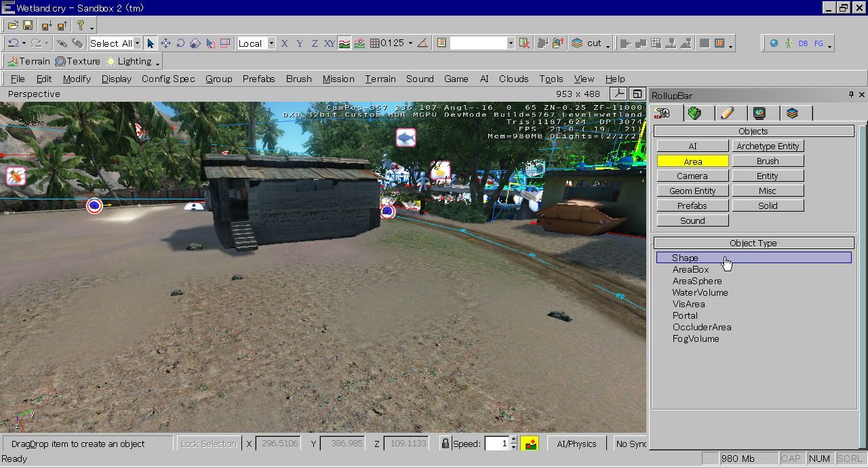868x468 pixels.
Task: Select the scale object tool
Action: click(x=195, y=43)
